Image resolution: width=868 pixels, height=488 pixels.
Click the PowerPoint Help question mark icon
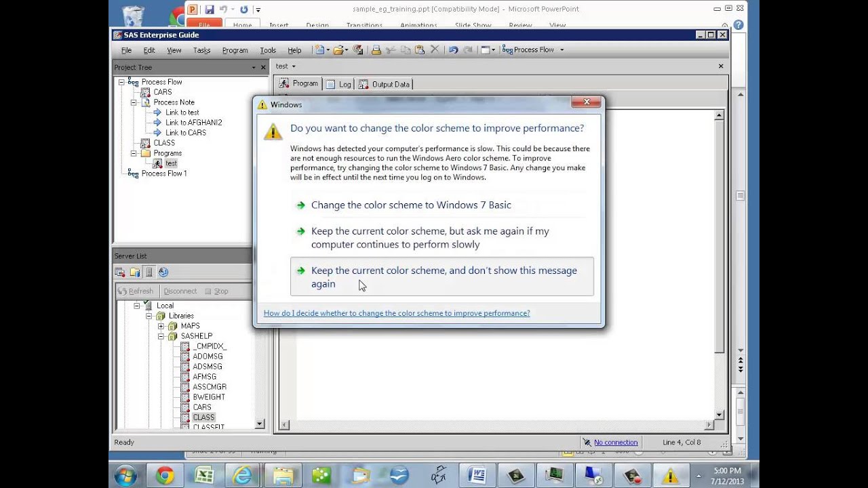pyautogui.click(x=738, y=25)
